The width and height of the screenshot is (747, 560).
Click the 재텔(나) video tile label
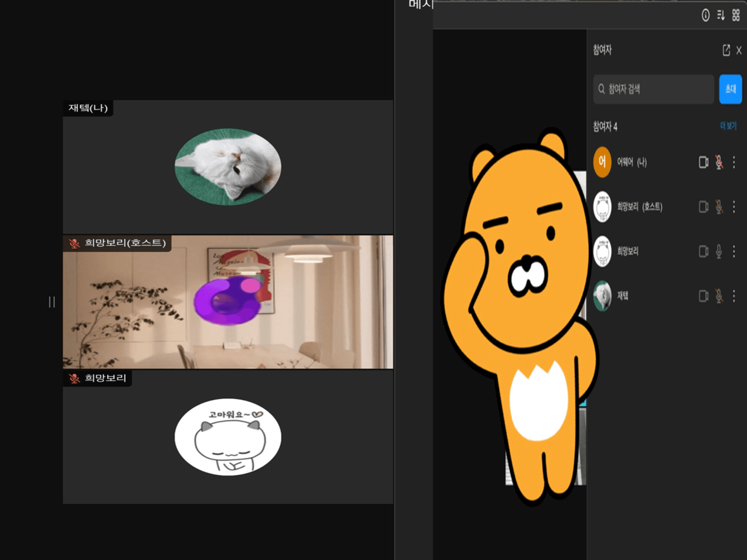[88, 108]
